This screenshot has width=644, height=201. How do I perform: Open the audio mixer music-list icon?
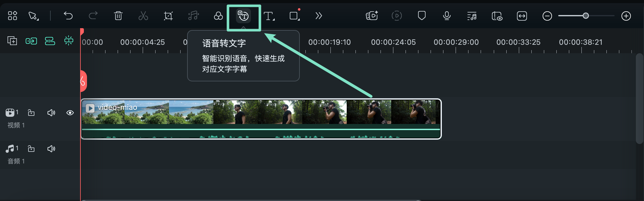coord(472,16)
